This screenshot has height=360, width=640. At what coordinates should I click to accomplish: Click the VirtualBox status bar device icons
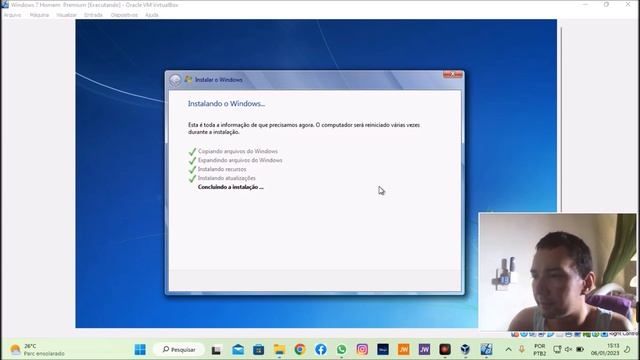coord(559,334)
